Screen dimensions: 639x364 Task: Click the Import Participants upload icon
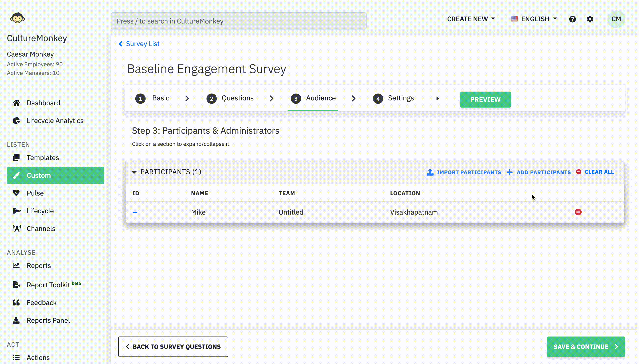pyautogui.click(x=430, y=172)
